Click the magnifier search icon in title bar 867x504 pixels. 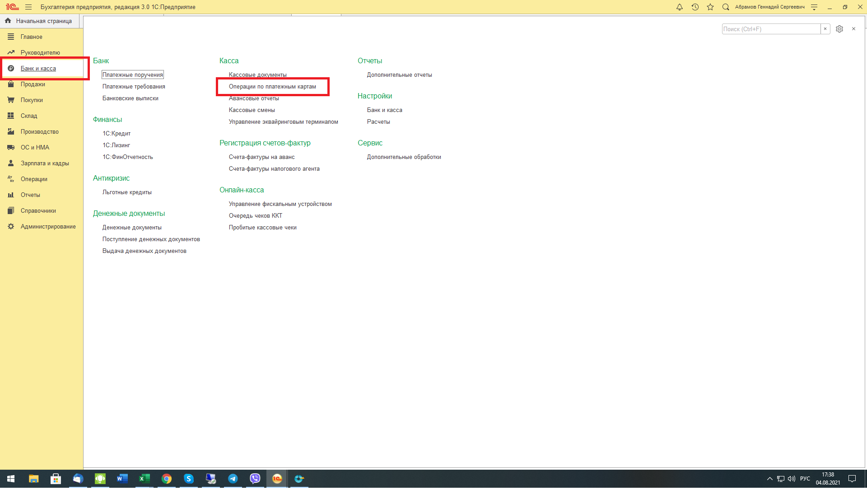pyautogui.click(x=726, y=7)
